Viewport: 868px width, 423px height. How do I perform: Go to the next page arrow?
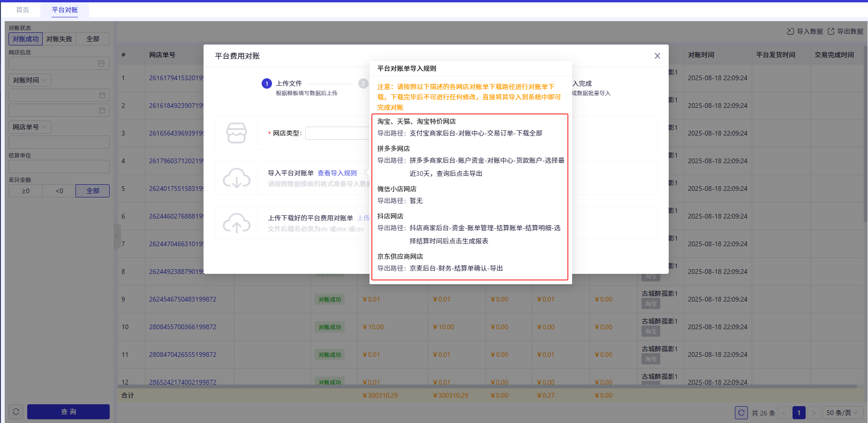click(814, 413)
